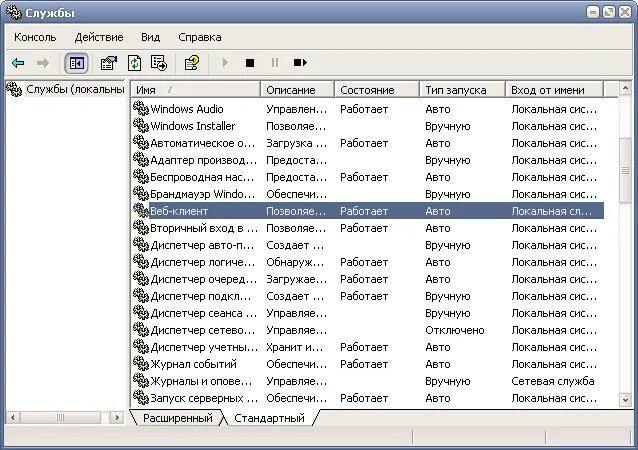Select the Windows Audio service name

187,109
